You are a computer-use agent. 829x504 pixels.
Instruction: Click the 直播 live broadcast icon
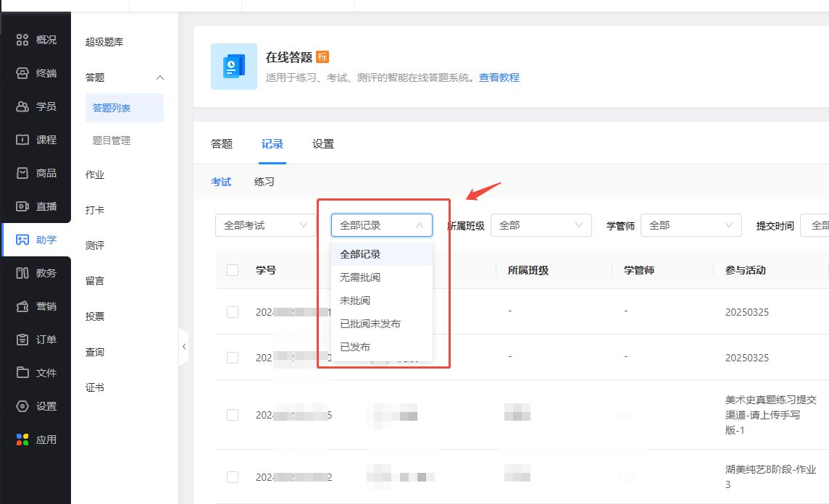pos(22,206)
